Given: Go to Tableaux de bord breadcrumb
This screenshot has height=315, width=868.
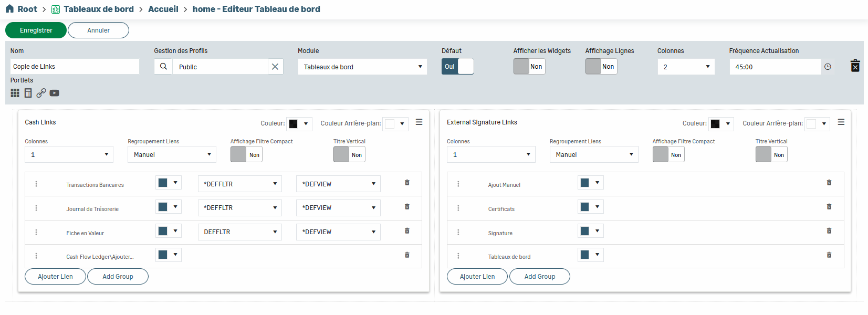Looking at the screenshot, I should (98, 9).
